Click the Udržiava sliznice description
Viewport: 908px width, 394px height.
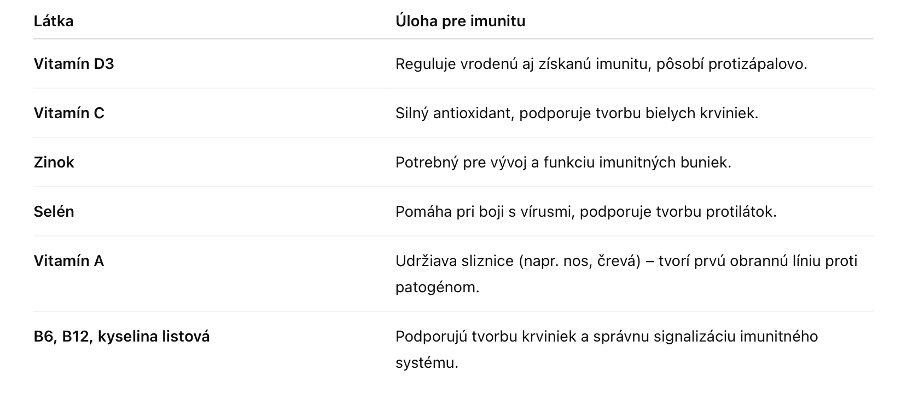click(x=626, y=274)
